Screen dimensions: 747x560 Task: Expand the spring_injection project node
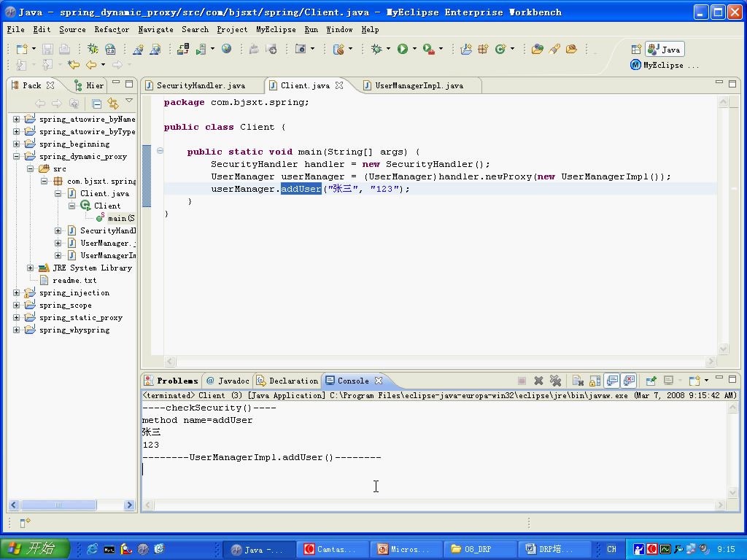coord(16,293)
